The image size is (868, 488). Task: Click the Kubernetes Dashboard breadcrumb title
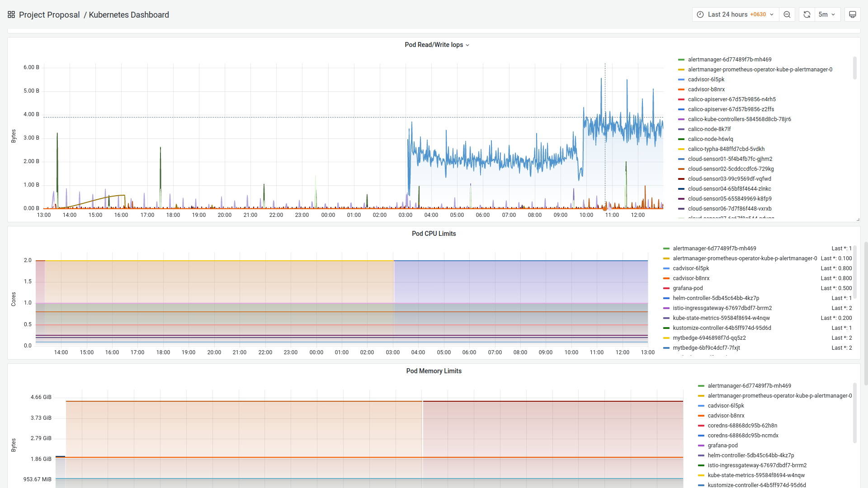(x=129, y=15)
